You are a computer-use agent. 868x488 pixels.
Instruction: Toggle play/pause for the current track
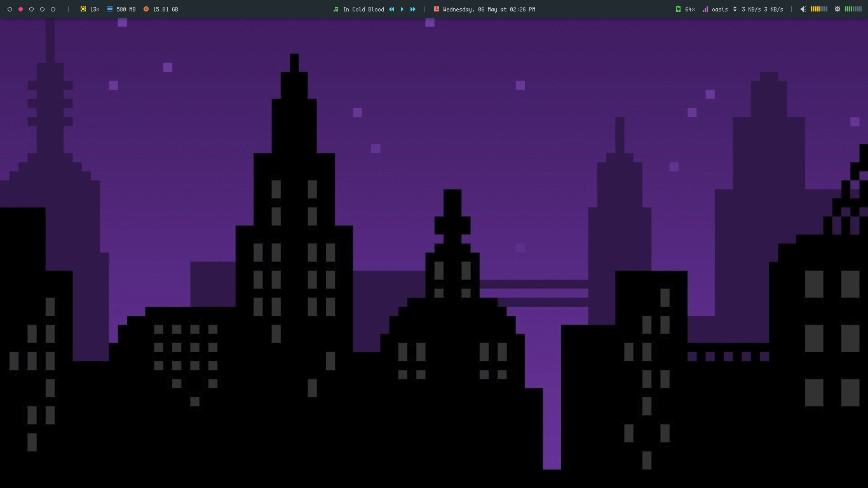point(402,9)
